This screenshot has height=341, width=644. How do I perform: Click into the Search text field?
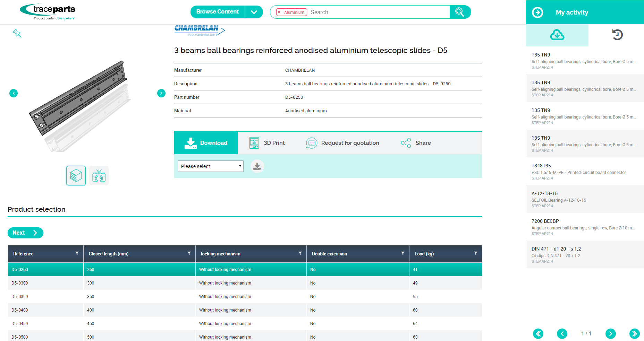pyautogui.click(x=379, y=12)
